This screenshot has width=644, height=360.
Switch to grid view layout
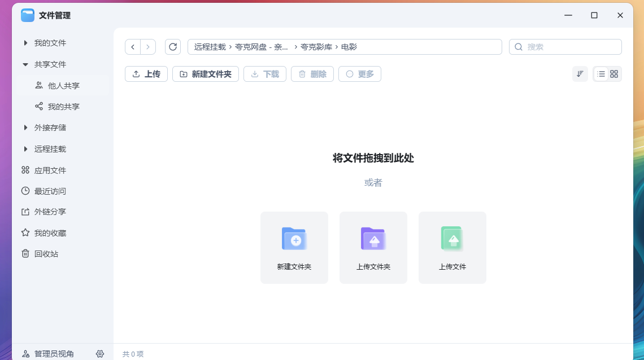click(614, 74)
